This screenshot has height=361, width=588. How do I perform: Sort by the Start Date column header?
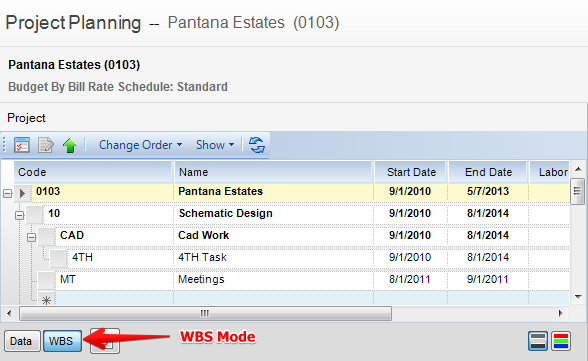(x=411, y=172)
